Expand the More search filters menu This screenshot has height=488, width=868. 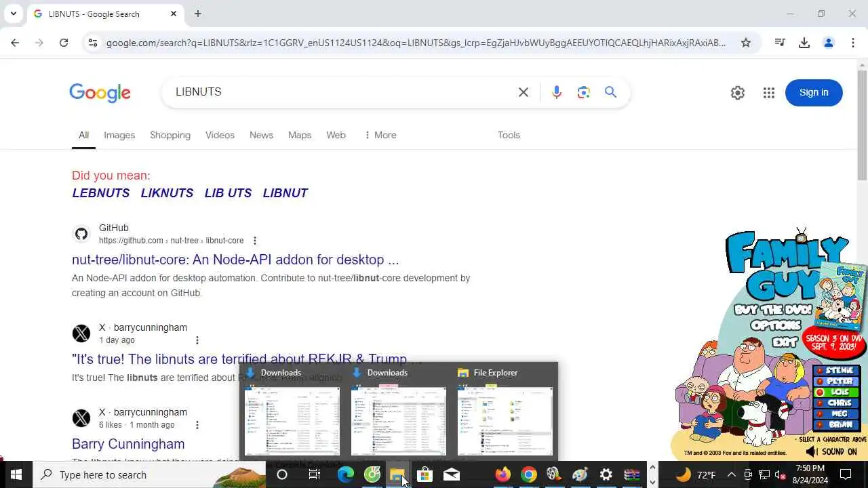tap(380, 135)
